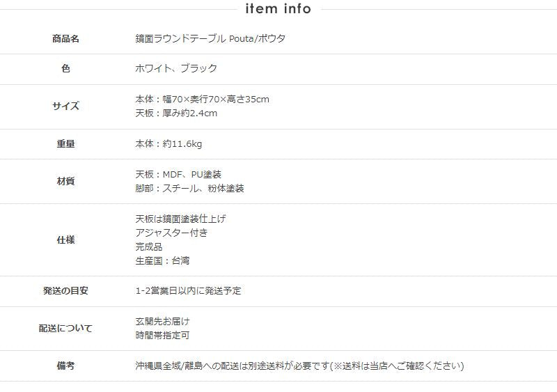Image resolution: width=557 pixels, height=392 pixels.
Task: Click the "item info" heading
Action: click(x=278, y=9)
